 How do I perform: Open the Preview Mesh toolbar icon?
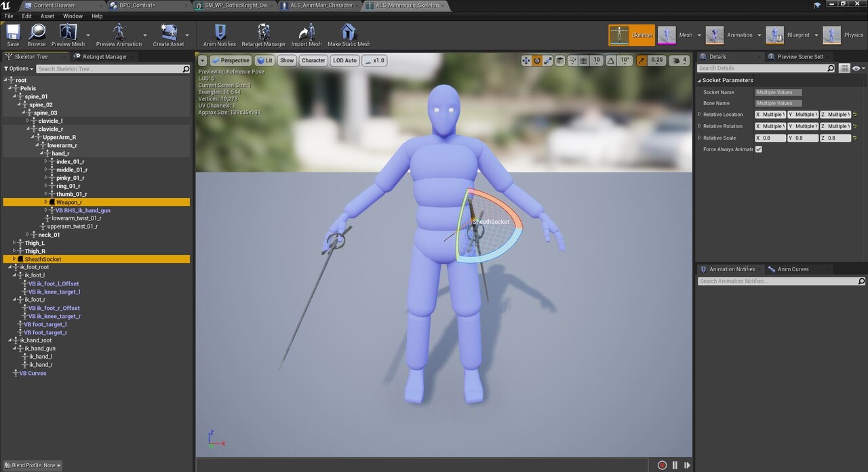(x=67, y=33)
